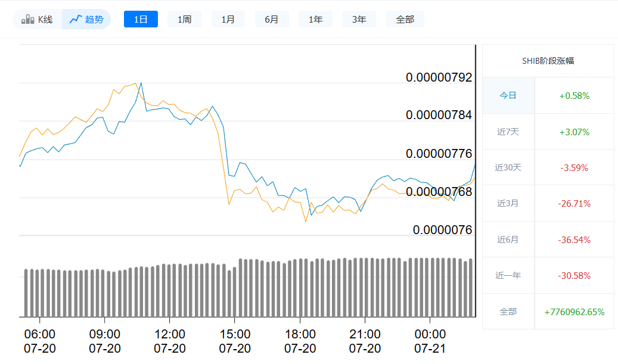Switch chart to 3年 range
Screen dimensions: 618x364
tap(359, 20)
